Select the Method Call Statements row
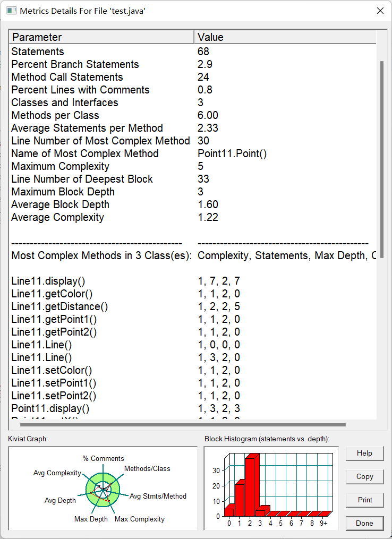Image resolution: width=392 pixels, height=539 pixels. tap(193, 77)
